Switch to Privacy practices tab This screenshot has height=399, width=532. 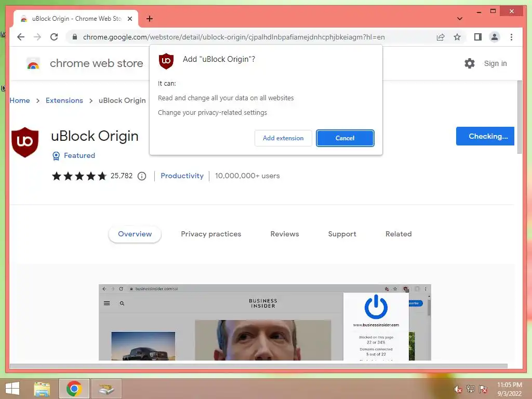click(211, 234)
